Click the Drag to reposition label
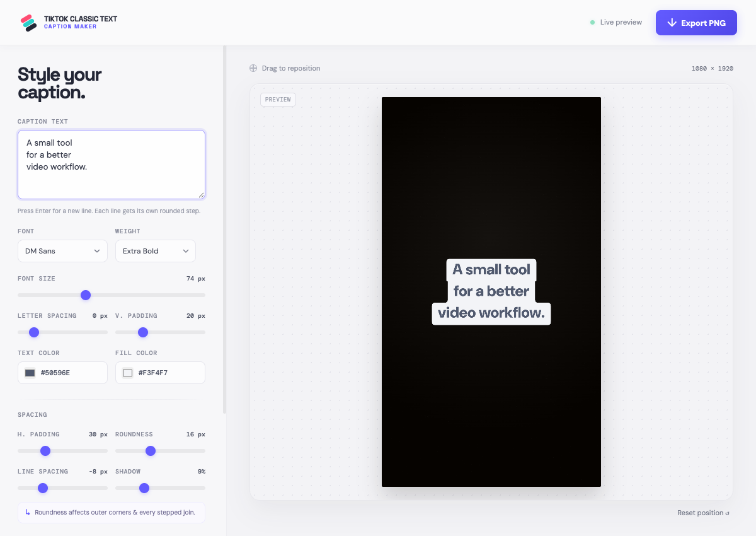 click(x=291, y=68)
